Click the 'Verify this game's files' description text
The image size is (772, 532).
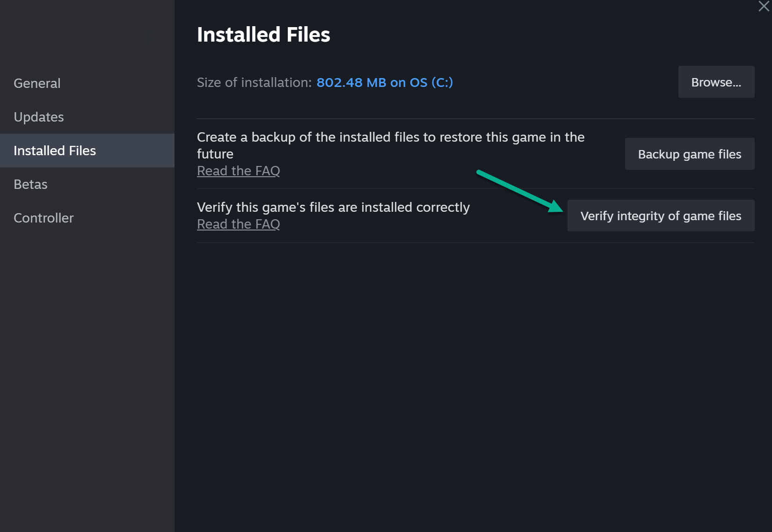333,207
